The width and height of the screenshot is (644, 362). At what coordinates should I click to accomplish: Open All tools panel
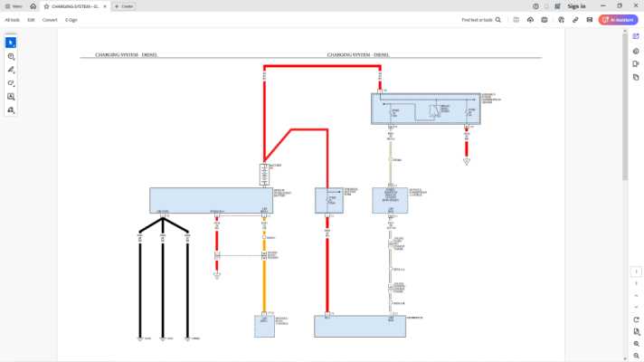[x=12, y=20]
